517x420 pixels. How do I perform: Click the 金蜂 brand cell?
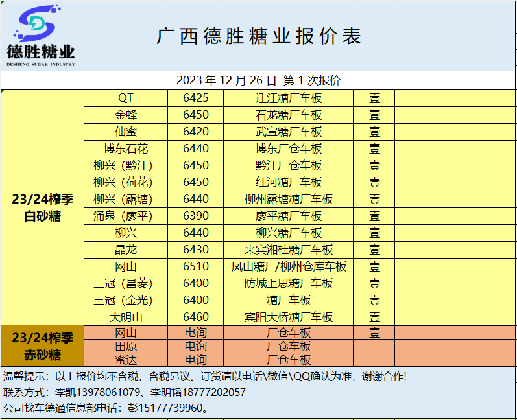pos(126,115)
